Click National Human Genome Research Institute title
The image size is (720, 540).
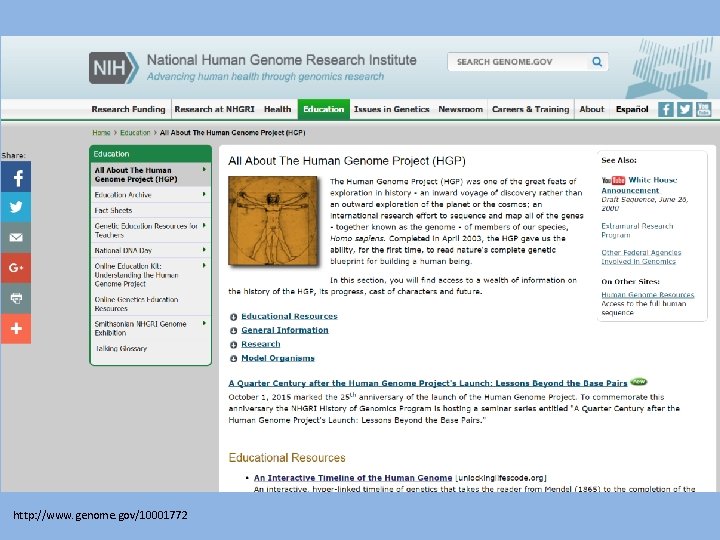(x=281, y=60)
